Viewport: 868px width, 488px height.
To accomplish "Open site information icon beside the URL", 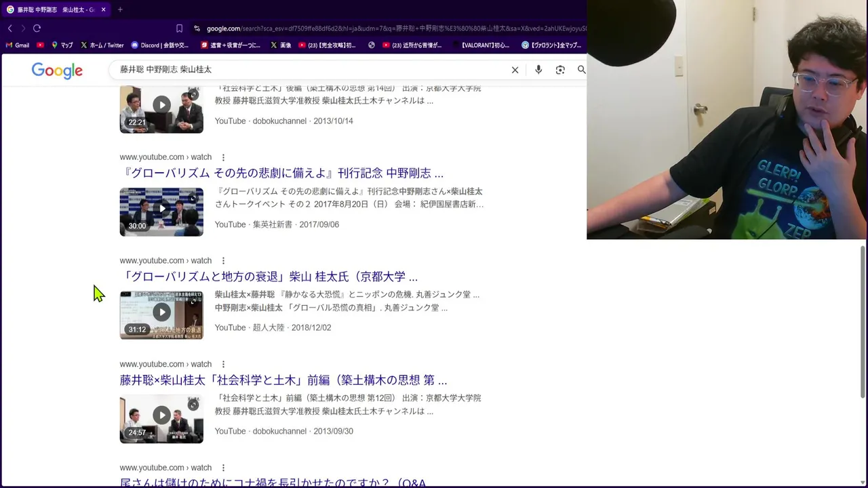I will click(197, 28).
